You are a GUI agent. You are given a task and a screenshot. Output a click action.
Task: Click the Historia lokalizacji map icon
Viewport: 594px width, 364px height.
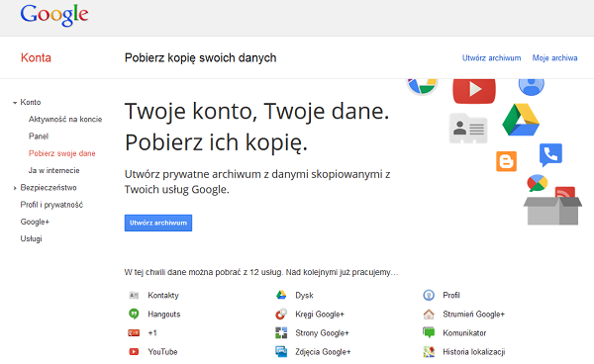[429, 351]
